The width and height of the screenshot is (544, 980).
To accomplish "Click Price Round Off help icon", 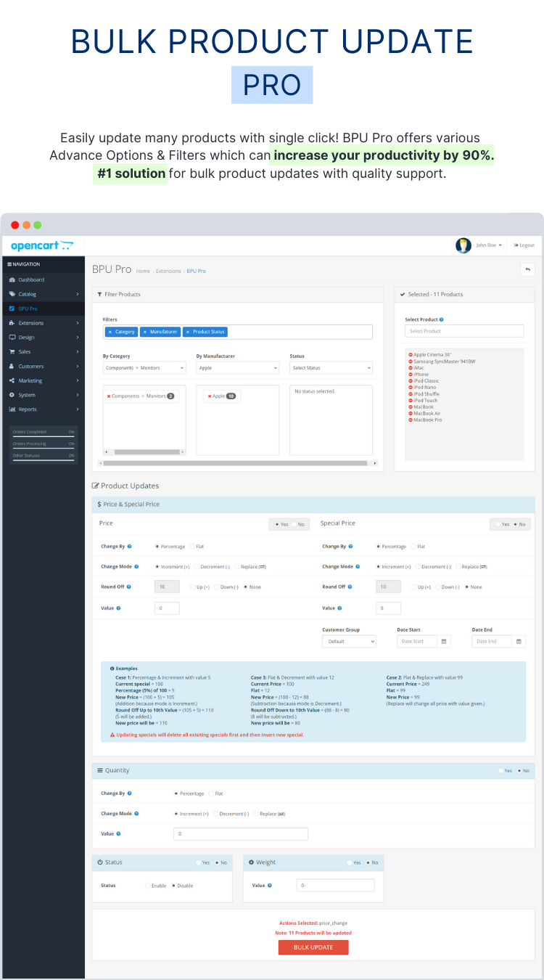I will (x=129, y=587).
